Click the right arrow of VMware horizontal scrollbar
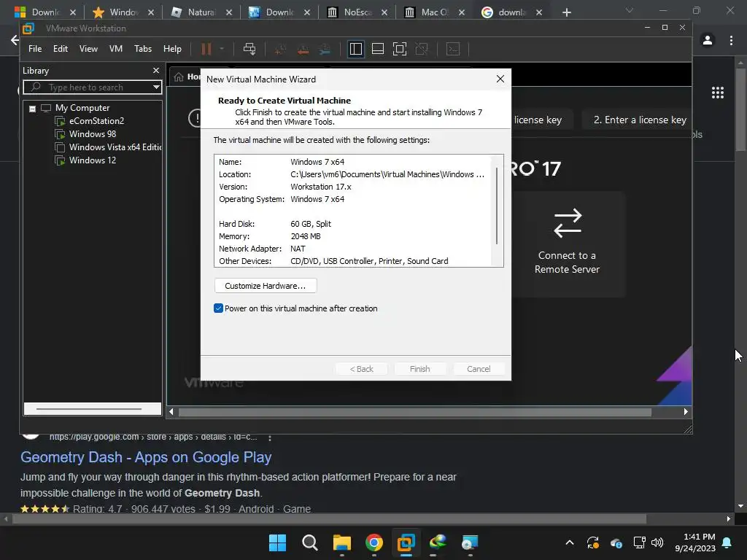The image size is (747, 560). (x=686, y=412)
